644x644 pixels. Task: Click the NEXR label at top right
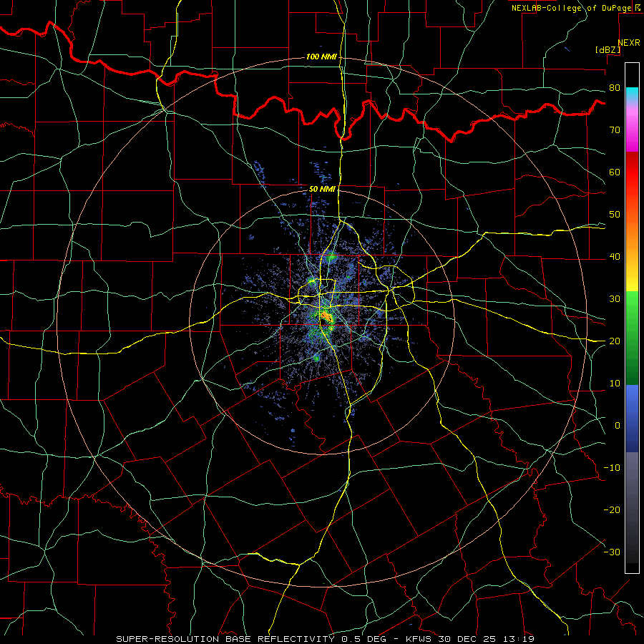(629, 43)
